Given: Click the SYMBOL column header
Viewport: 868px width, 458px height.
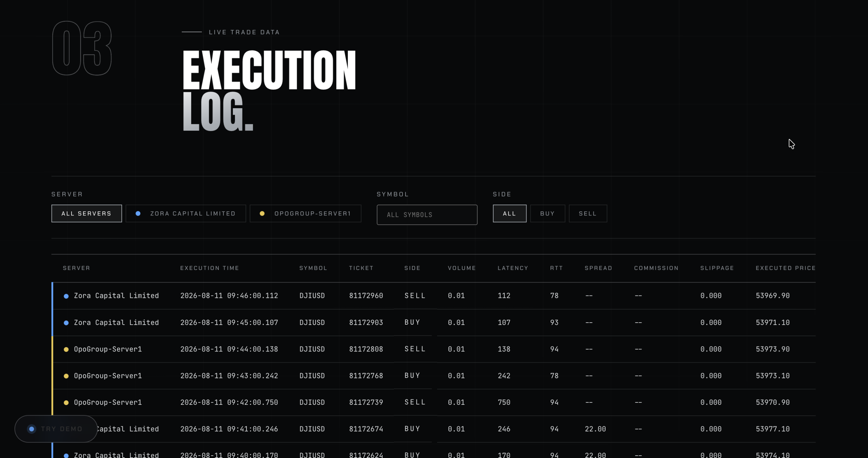Looking at the screenshot, I should [313, 268].
